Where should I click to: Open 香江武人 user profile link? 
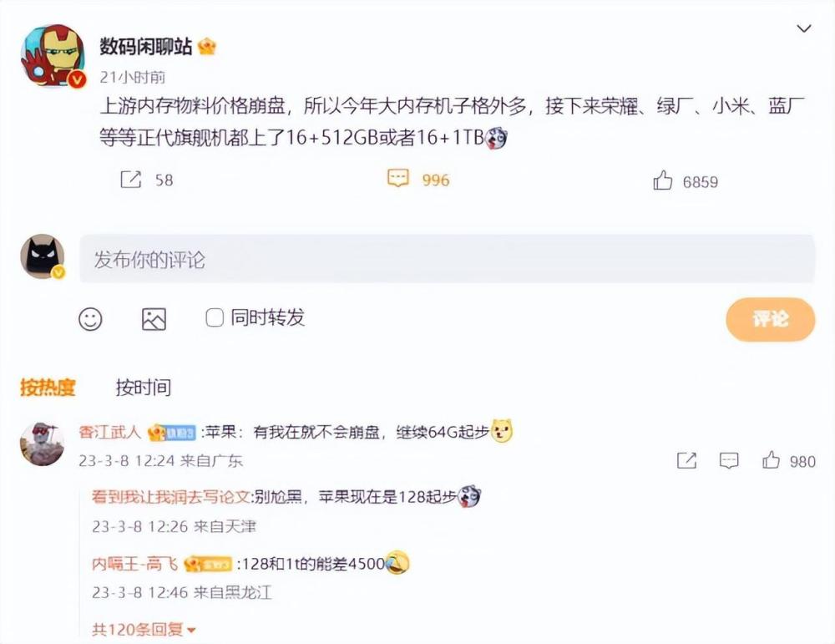pos(109,432)
